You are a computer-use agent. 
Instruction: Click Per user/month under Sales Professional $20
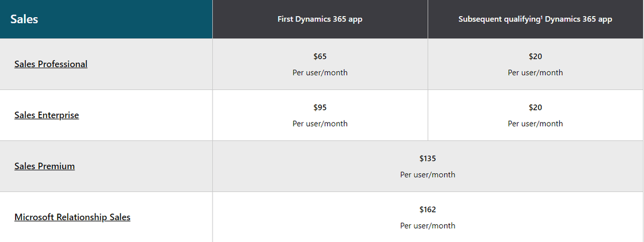pyautogui.click(x=535, y=73)
